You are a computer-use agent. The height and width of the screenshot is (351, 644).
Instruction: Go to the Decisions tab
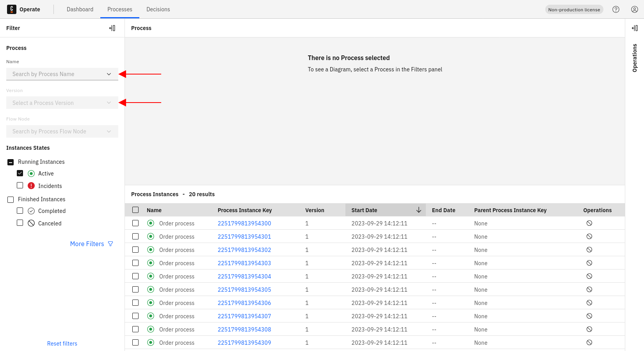pyautogui.click(x=158, y=9)
